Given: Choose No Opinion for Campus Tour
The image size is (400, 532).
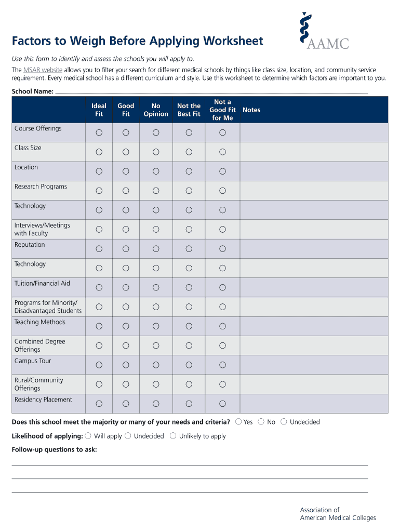Looking at the screenshot, I should click(x=156, y=365).
